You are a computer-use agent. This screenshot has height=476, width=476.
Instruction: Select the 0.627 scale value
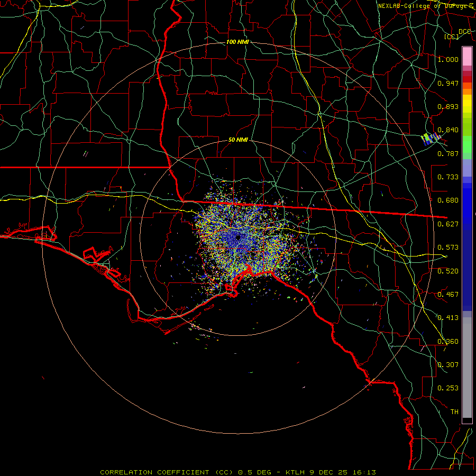tap(448, 224)
